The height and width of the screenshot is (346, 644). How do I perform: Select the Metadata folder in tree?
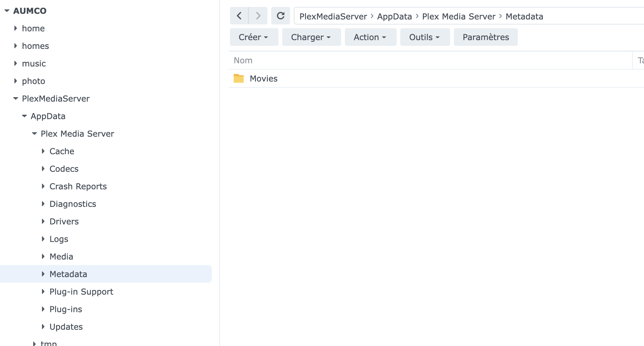pos(68,274)
